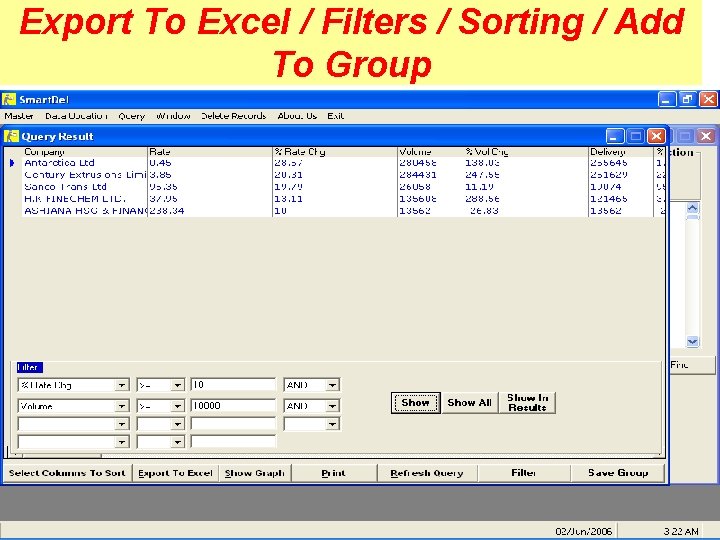Click the Delivery column header

[x=620, y=152]
